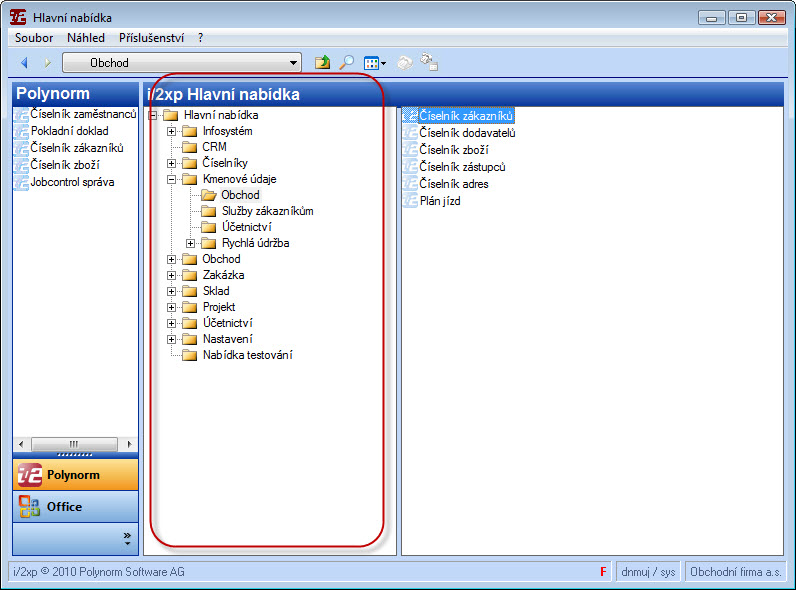The height and width of the screenshot is (590, 796).
Task: Click the horizontal scrollbar thumb in Polynorm panel
Action: (74, 444)
